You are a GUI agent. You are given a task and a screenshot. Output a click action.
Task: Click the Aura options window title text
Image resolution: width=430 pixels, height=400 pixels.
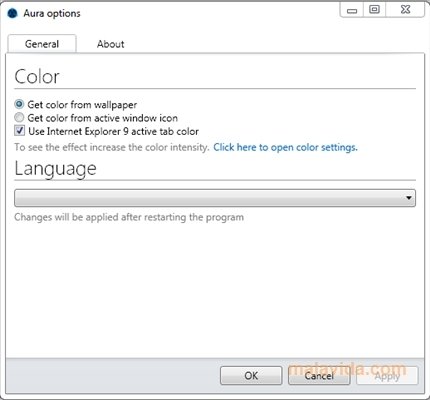point(52,13)
